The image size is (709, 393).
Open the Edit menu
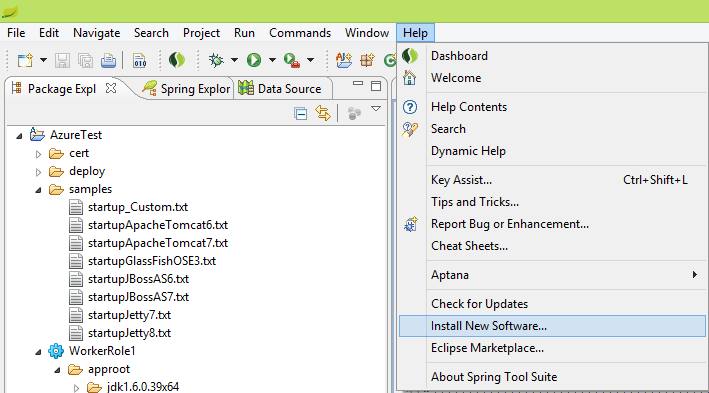pyautogui.click(x=49, y=33)
